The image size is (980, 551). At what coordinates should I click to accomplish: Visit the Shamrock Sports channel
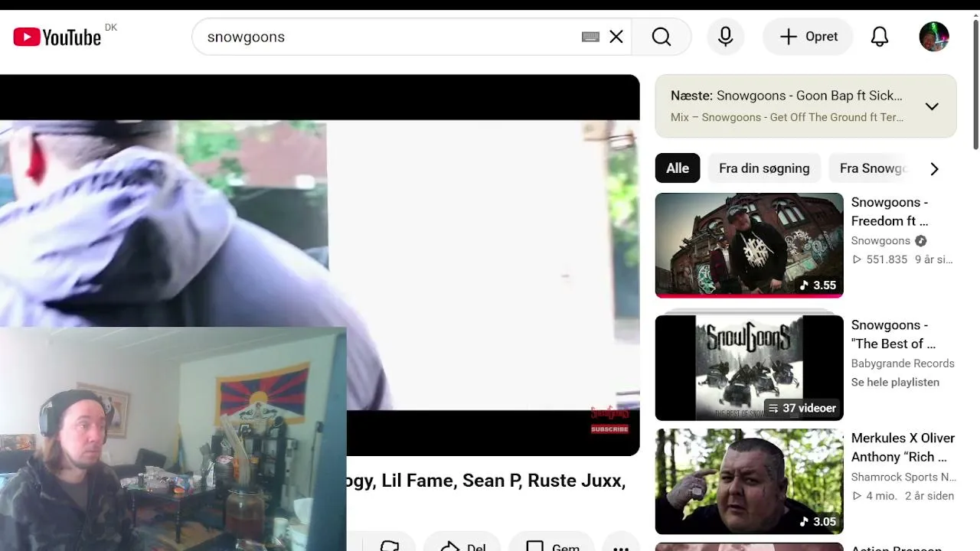pyautogui.click(x=903, y=477)
